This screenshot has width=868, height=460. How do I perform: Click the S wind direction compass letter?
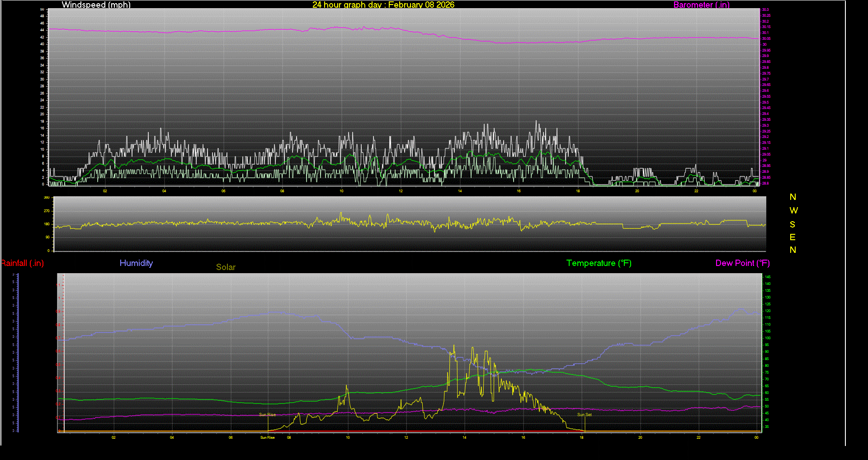(x=793, y=224)
